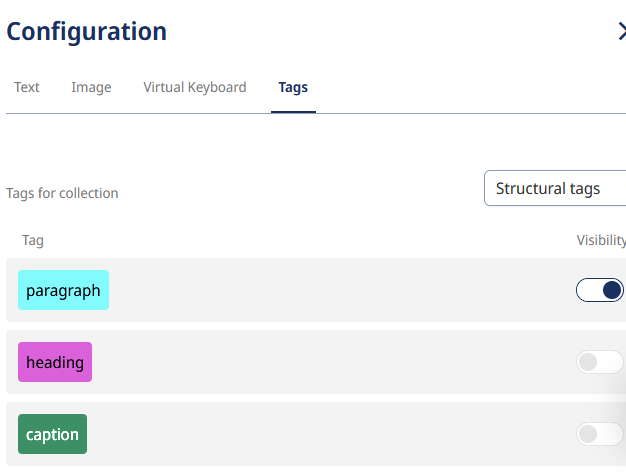The image size is (626, 474).
Task: Click the cyan paragraph tag label
Action: click(x=63, y=291)
